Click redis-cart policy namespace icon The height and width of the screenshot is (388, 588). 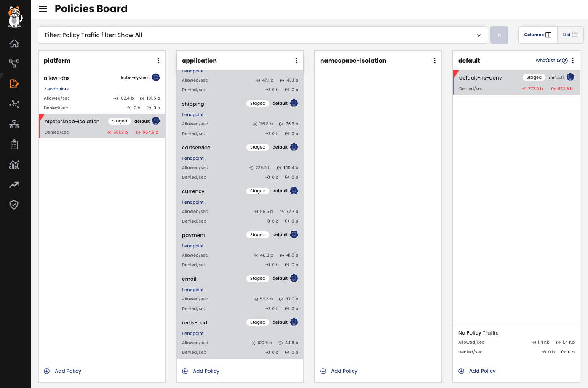point(294,322)
